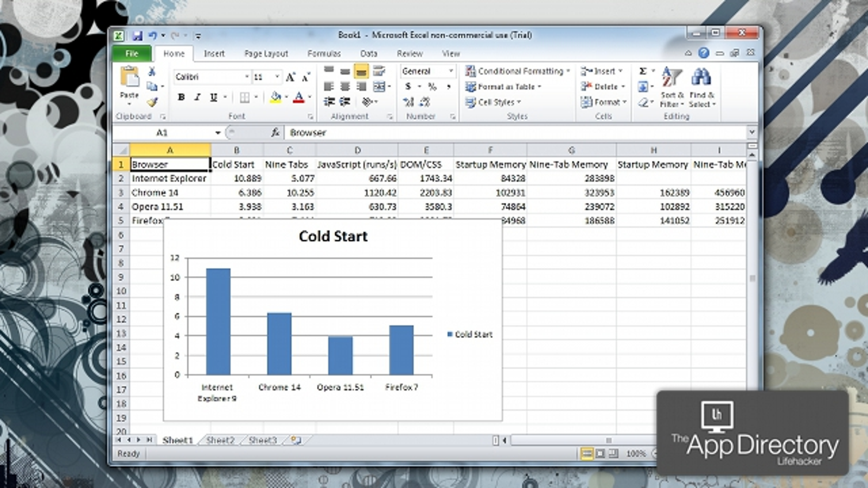The height and width of the screenshot is (488, 868).
Task: Open Font dialog launcher
Action: tap(310, 117)
